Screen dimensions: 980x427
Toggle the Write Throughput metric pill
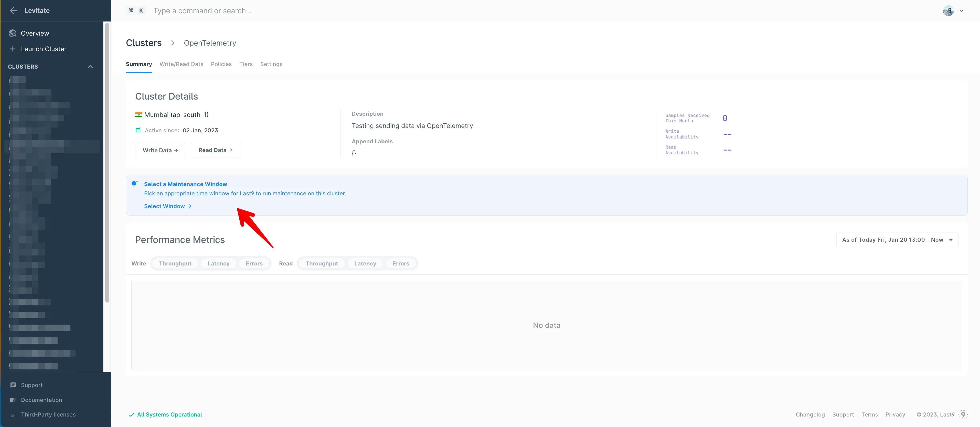coord(175,263)
